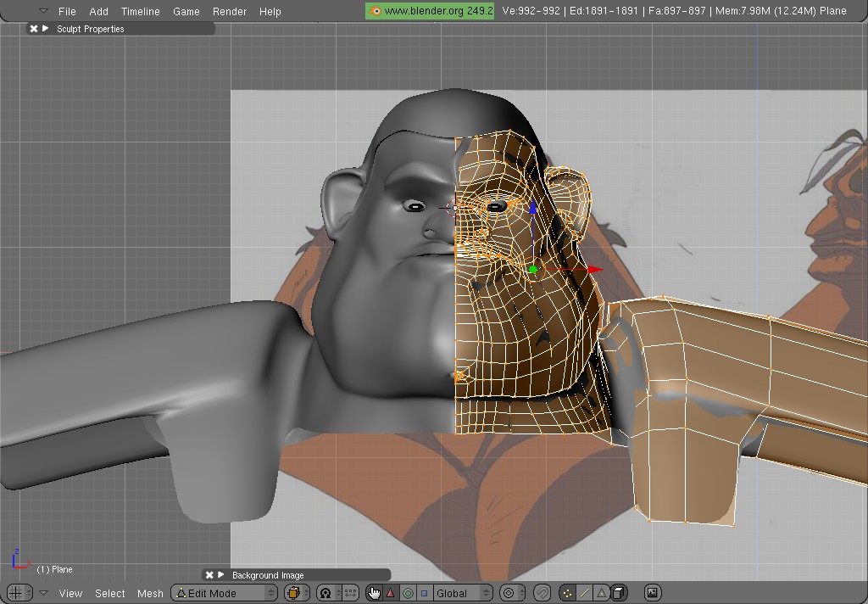The image size is (868, 604).
Task: Toggle the 3D transform manipulator hand
Action: pyautogui.click(x=374, y=593)
